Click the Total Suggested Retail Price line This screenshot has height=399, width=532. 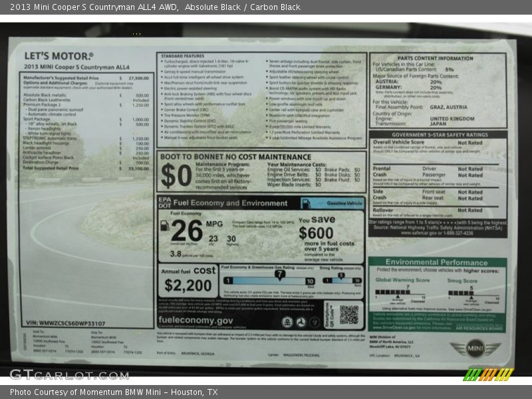(x=86, y=168)
